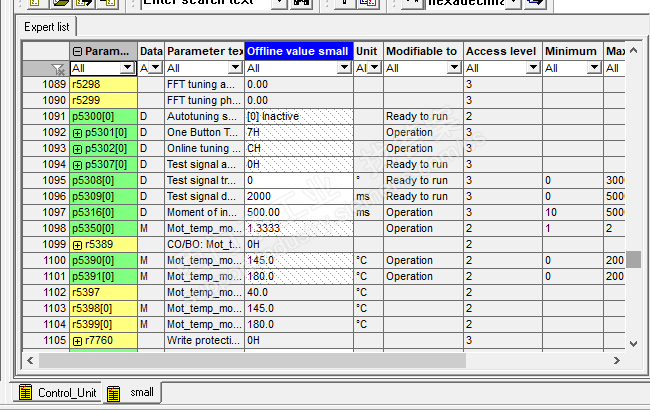
Task: Click the horizontal scrollbar left arrow
Action: 30,360
